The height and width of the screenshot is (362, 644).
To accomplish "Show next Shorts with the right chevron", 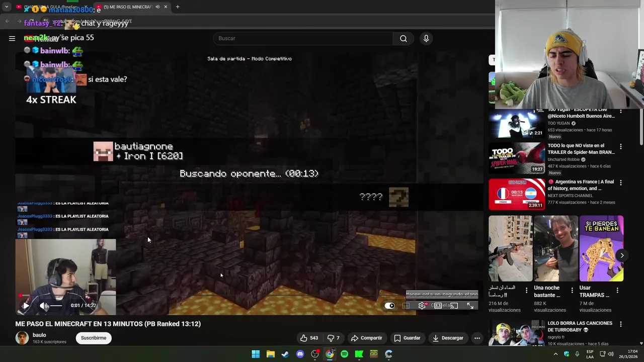I will [622, 255].
